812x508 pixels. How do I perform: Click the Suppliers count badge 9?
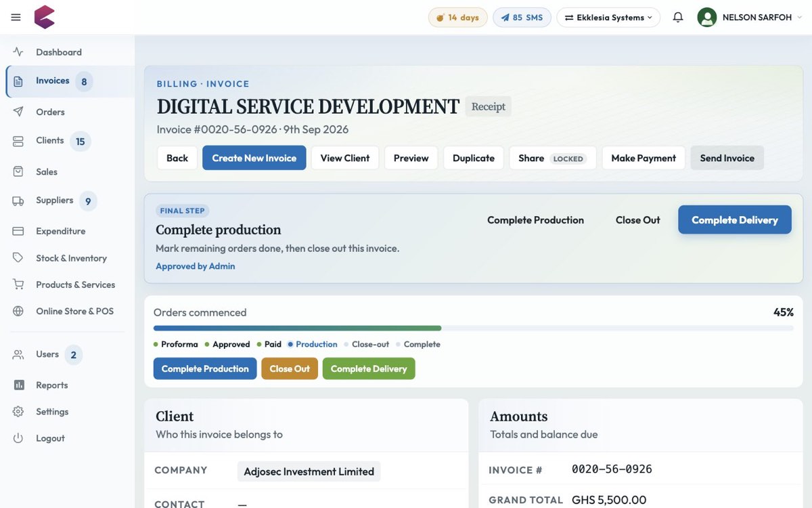[x=88, y=201]
